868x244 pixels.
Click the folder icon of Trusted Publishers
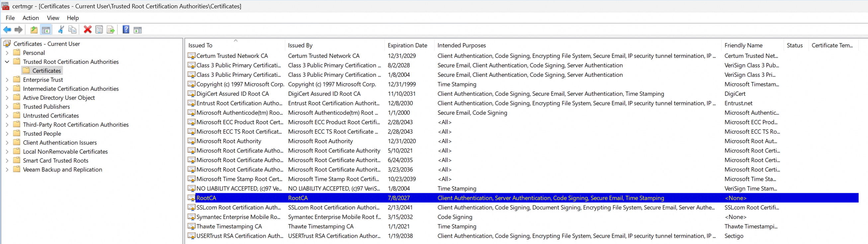tap(17, 106)
